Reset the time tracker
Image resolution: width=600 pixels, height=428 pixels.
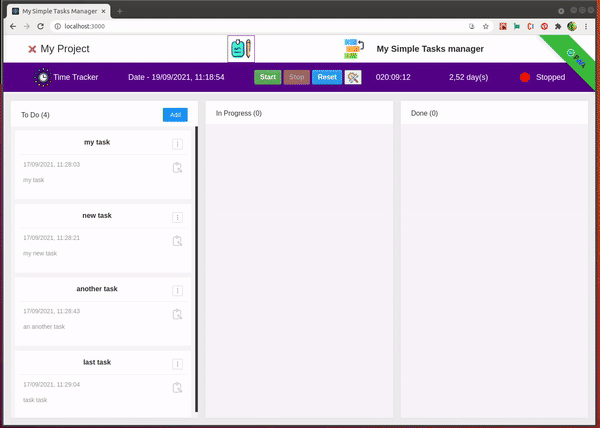pos(327,77)
